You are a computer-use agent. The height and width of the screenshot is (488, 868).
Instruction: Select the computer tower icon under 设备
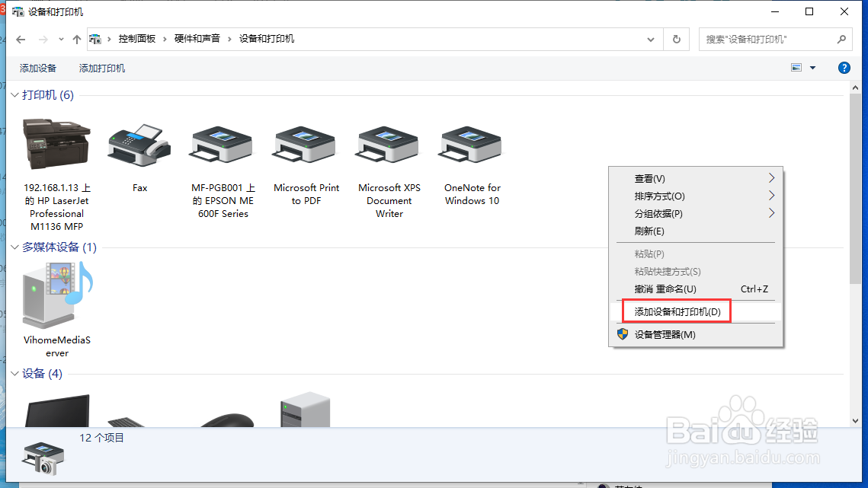pyautogui.click(x=306, y=410)
